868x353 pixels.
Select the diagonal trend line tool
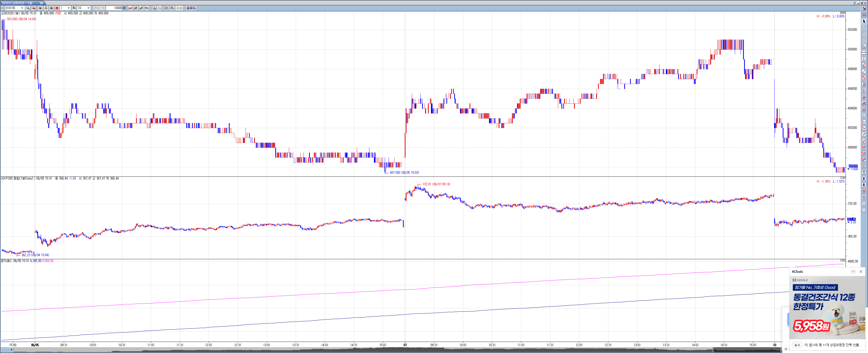864,71
